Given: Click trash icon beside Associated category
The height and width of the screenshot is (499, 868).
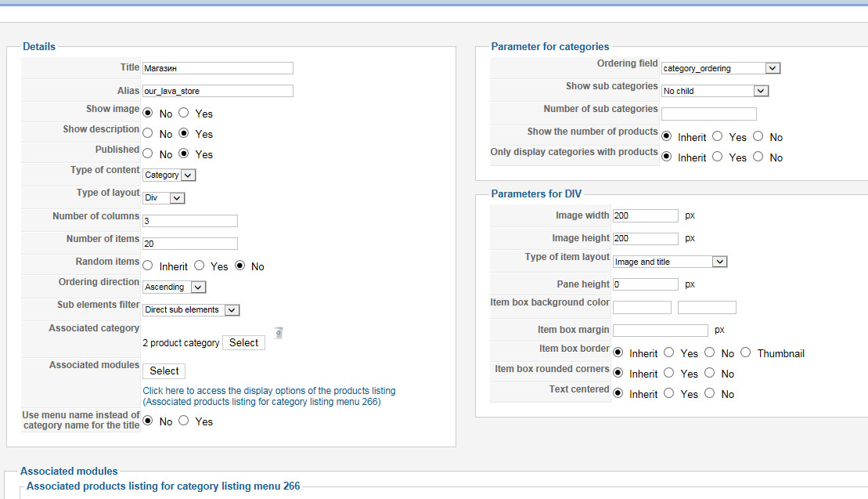Looking at the screenshot, I should (x=279, y=333).
